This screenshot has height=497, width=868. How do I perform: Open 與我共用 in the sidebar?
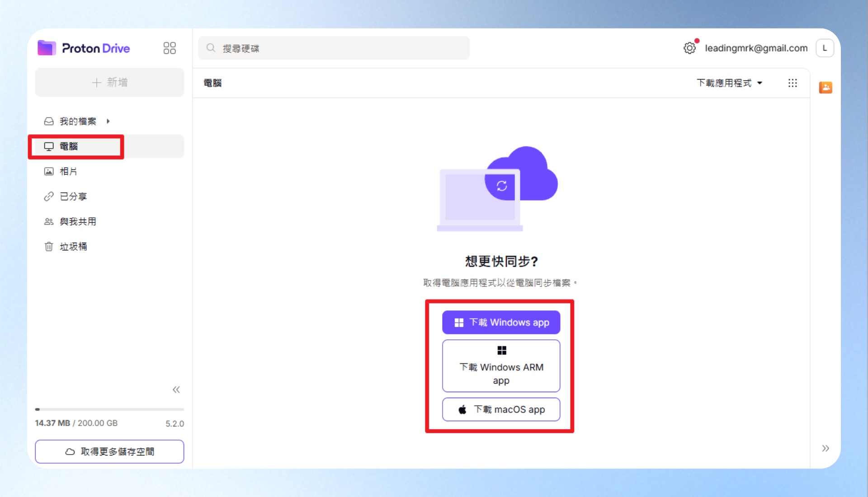click(109, 221)
